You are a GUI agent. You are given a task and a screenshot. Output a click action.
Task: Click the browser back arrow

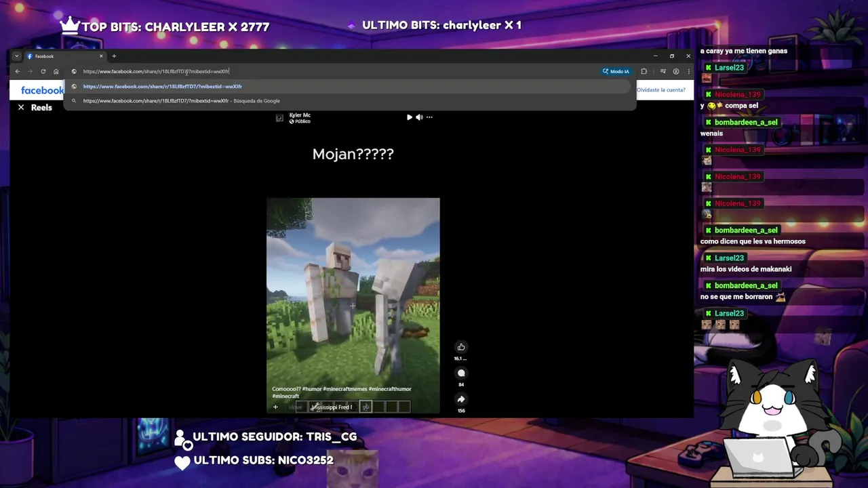click(x=18, y=71)
